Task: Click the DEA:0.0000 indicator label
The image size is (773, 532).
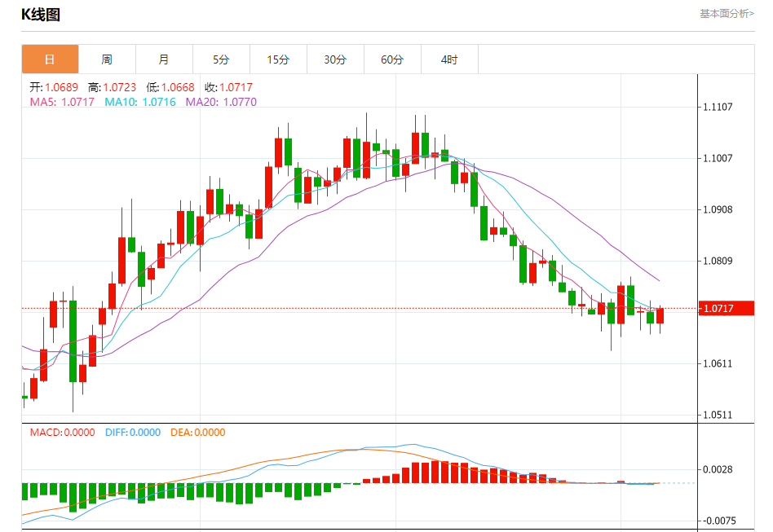Action: tap(197, 433)
